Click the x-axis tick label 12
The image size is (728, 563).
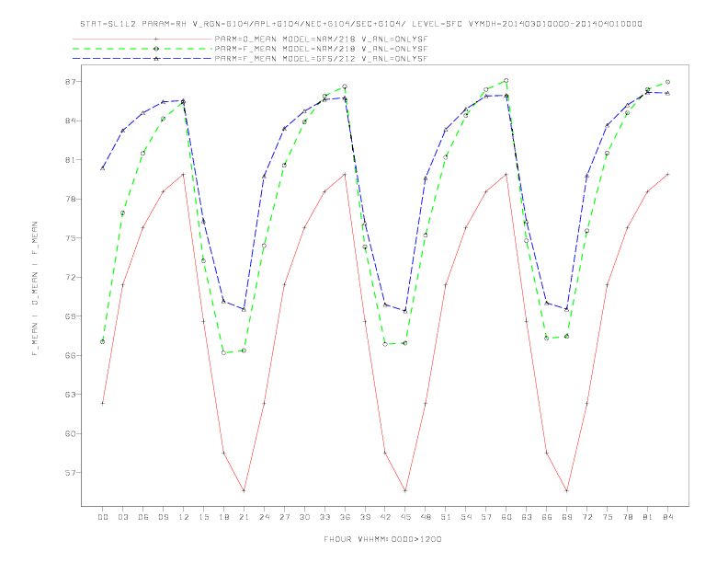tap(184, 517)
